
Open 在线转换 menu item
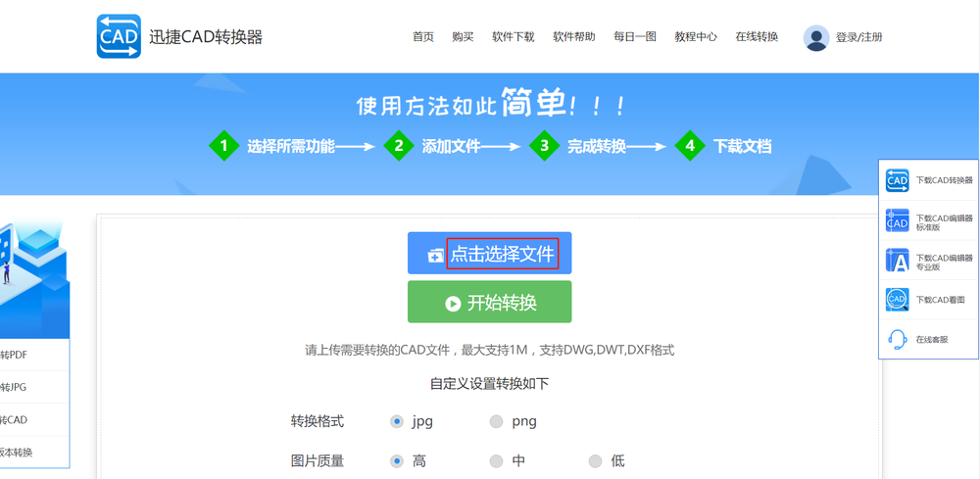[x=757, y=37]
